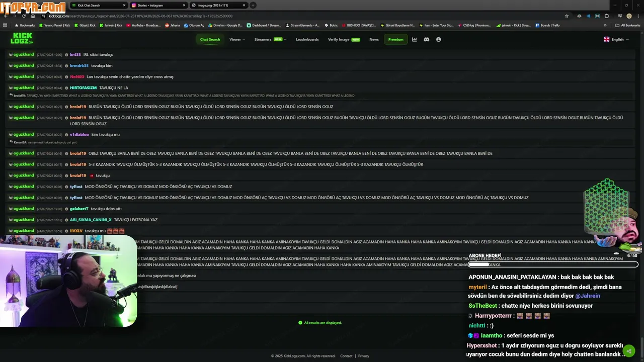Open the All Bookmarks folder

coord(628,25)
